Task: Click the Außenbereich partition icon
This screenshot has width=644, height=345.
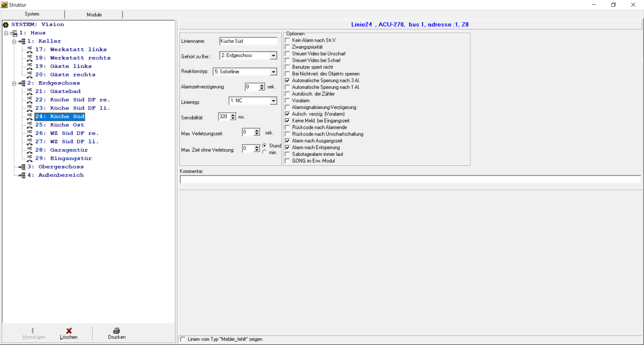Action: [x=22, y=175]
